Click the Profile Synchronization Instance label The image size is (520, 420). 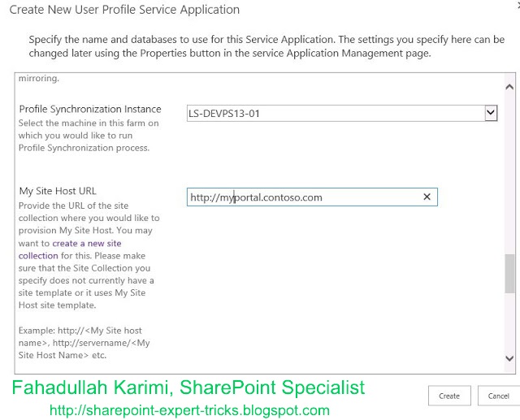click(90, 109)
